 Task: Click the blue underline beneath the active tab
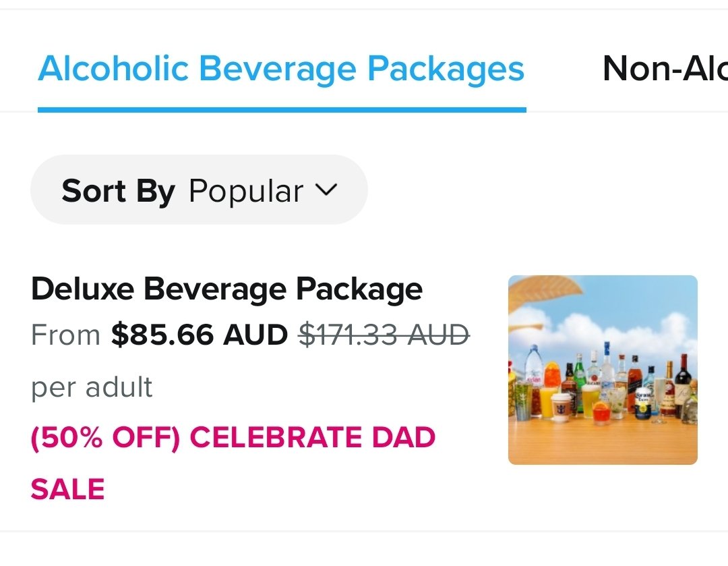pos(281,109)
